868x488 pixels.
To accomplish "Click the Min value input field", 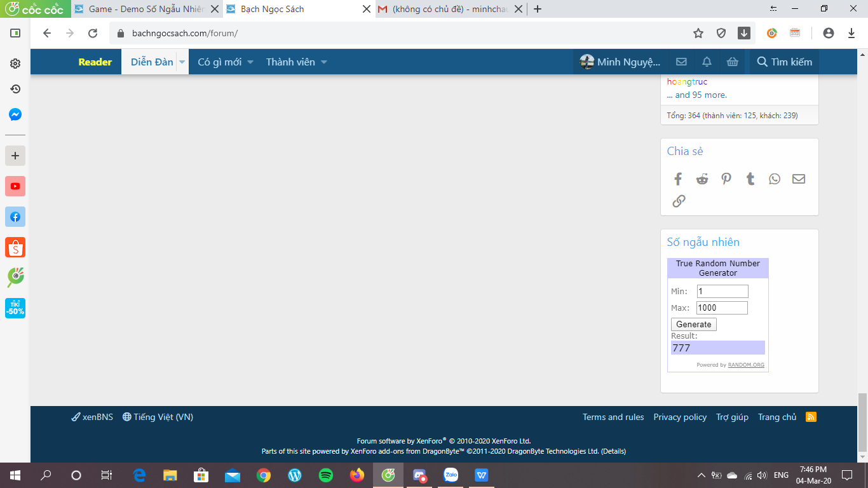I will [722, 291].
